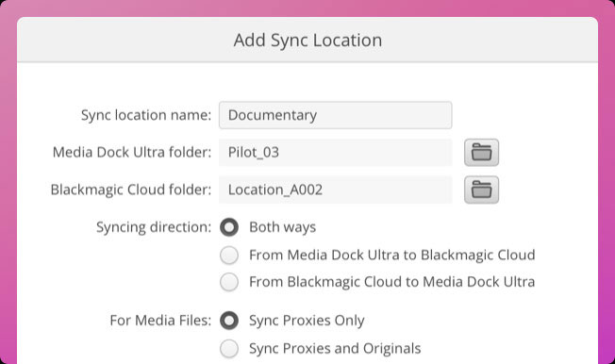615x364 pixels.
Task: Edit the Sync location name field
Action: [x=336, y=115]
